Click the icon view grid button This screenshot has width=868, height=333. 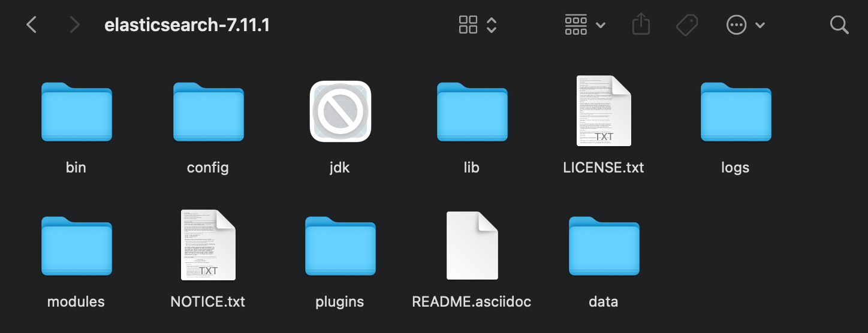pos(468,25)
